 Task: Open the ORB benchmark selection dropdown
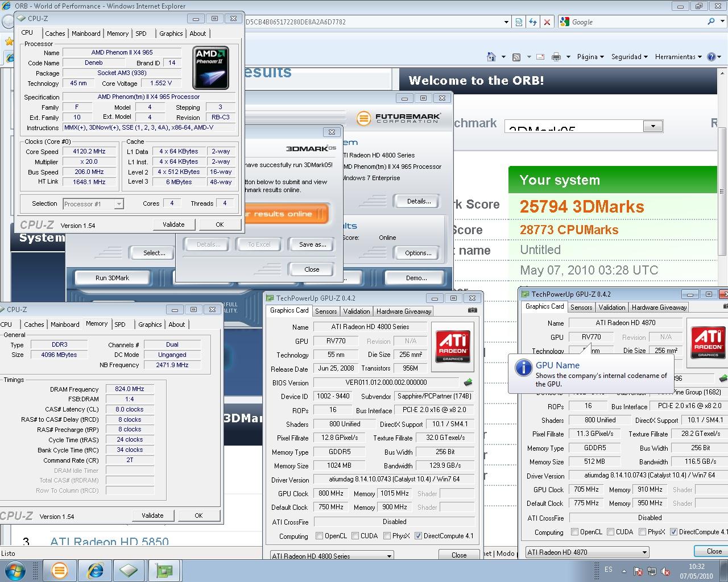point(652,126)
